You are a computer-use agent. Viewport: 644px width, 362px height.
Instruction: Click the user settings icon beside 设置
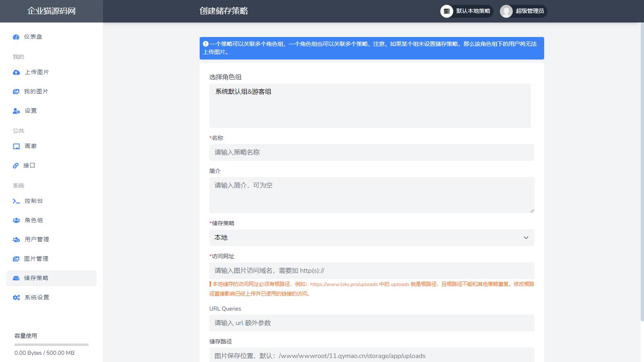16,111
